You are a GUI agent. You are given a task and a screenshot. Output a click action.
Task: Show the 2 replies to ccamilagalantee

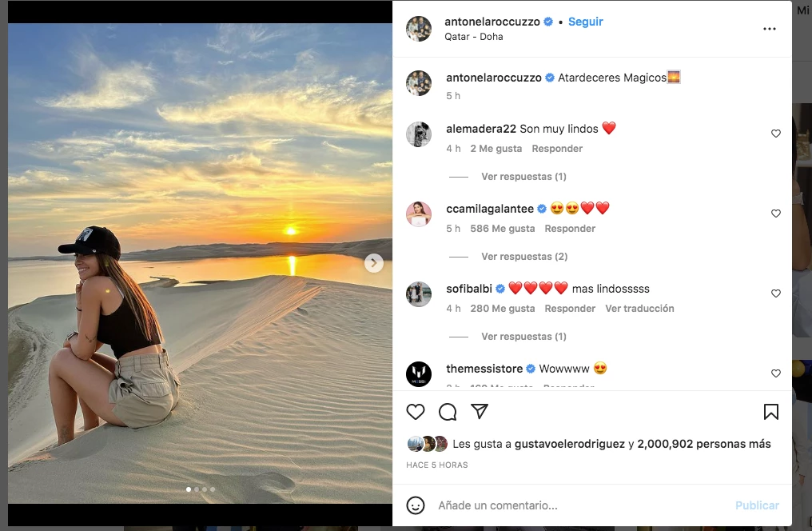point(523,257)
